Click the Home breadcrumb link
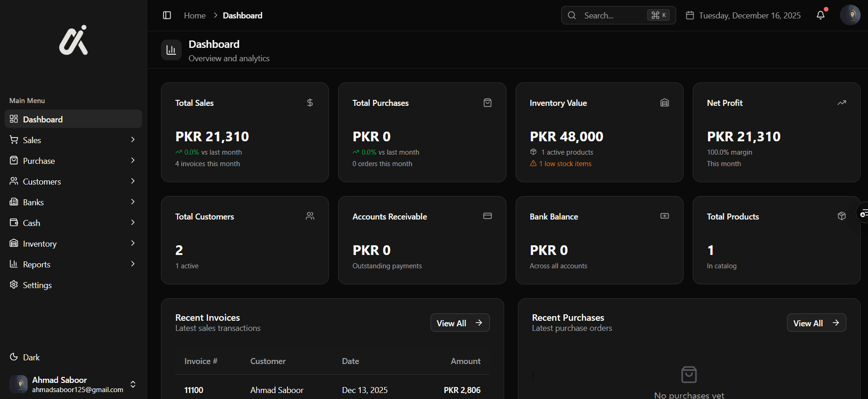868x399 pixels. [x=195, y=16]
